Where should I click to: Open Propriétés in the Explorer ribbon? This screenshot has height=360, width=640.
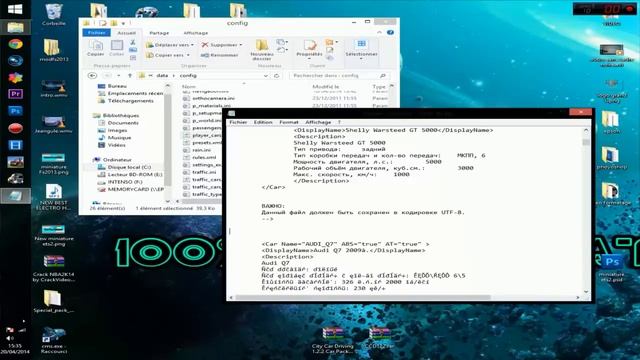tap(309, 49)
